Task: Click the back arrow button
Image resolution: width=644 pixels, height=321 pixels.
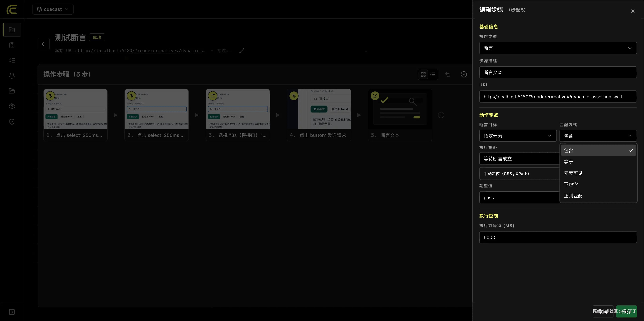Action: (43, 44)
